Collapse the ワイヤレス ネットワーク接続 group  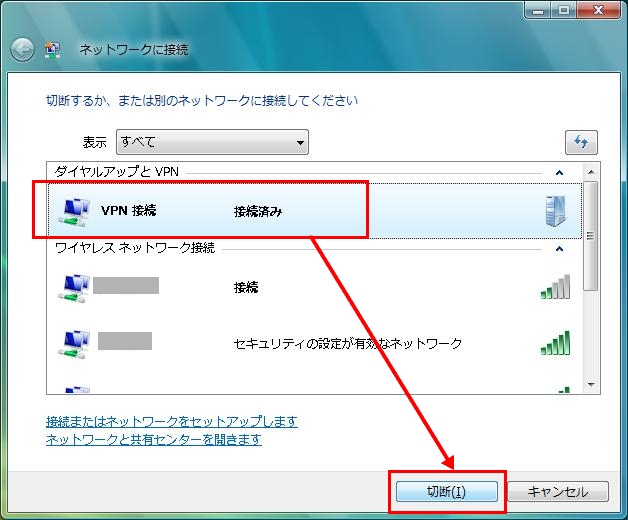(559, 249)
